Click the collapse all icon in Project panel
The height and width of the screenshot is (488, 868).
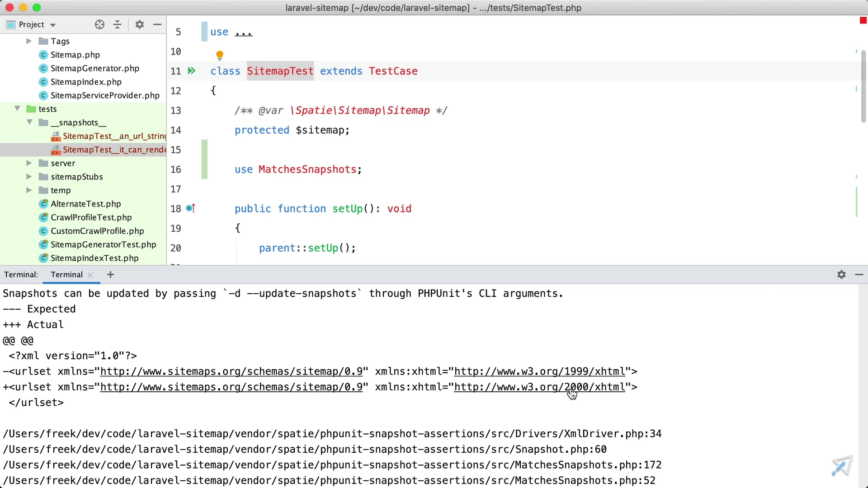click(x=117, y=24)
